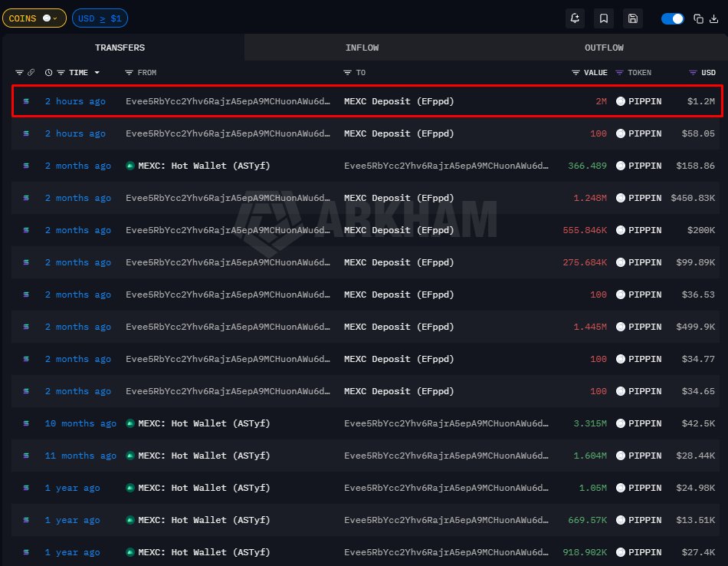
Task: Click the USD ≥ $1 filter chip
Action: [x=100, y=18]
